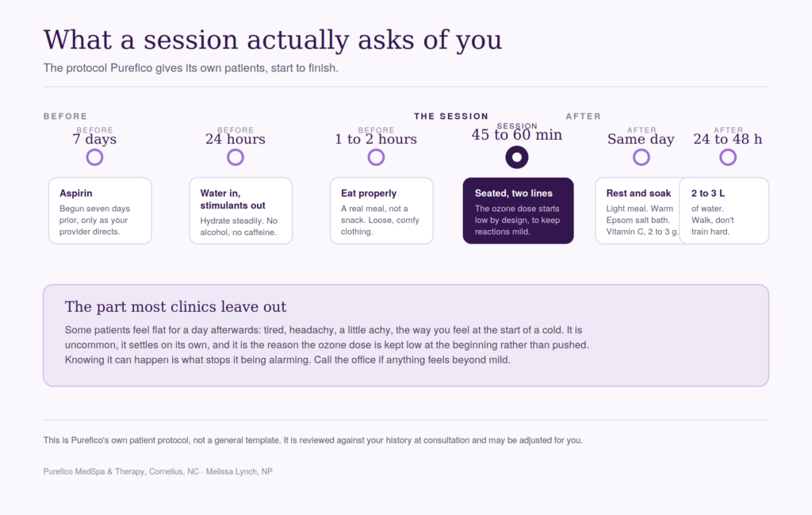Click the Purefico MedSpa footer text

[x=158, y=471]
